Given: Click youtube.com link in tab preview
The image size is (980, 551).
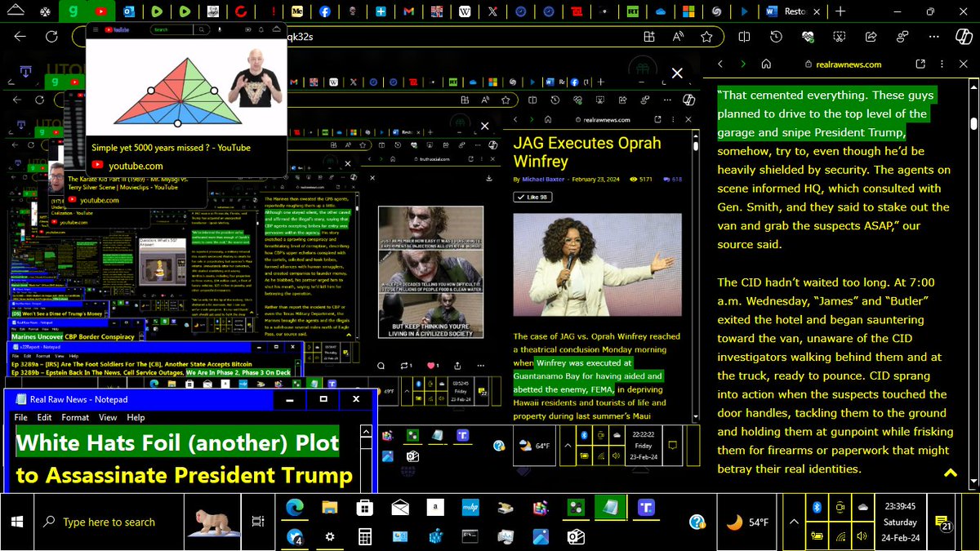Looking at the screenshot, I should (x=136, y=166).
